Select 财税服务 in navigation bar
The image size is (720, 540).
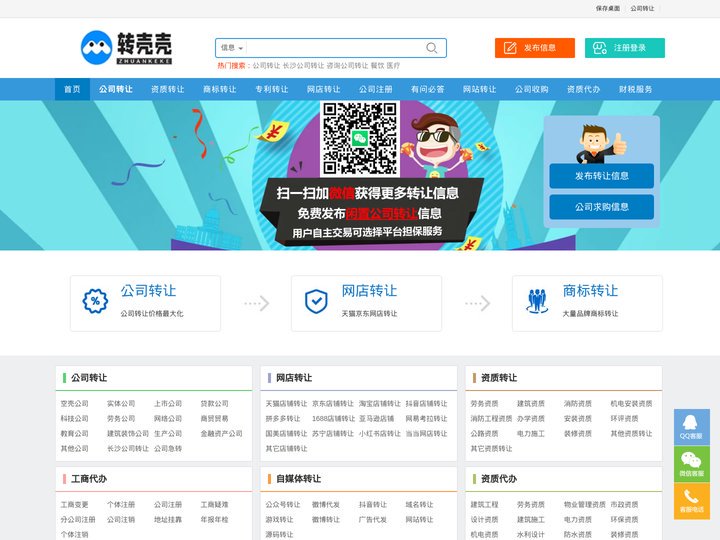pyautogui.click(x=636, y=89)
